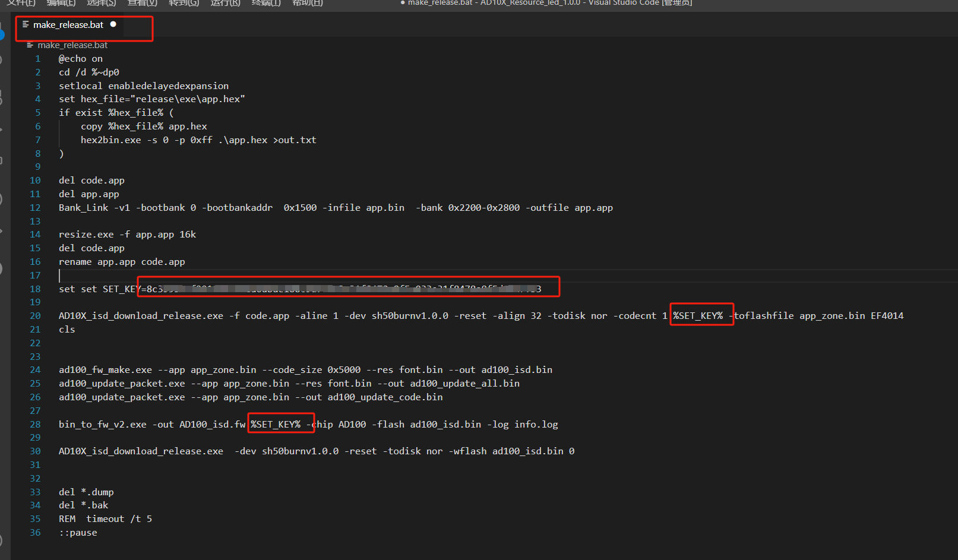The width and height of the screenshot is (958, 560).
Task: Click 'ad100_update_code.bin' output file name
Action: pyautogui.click(x=385, y=397)
